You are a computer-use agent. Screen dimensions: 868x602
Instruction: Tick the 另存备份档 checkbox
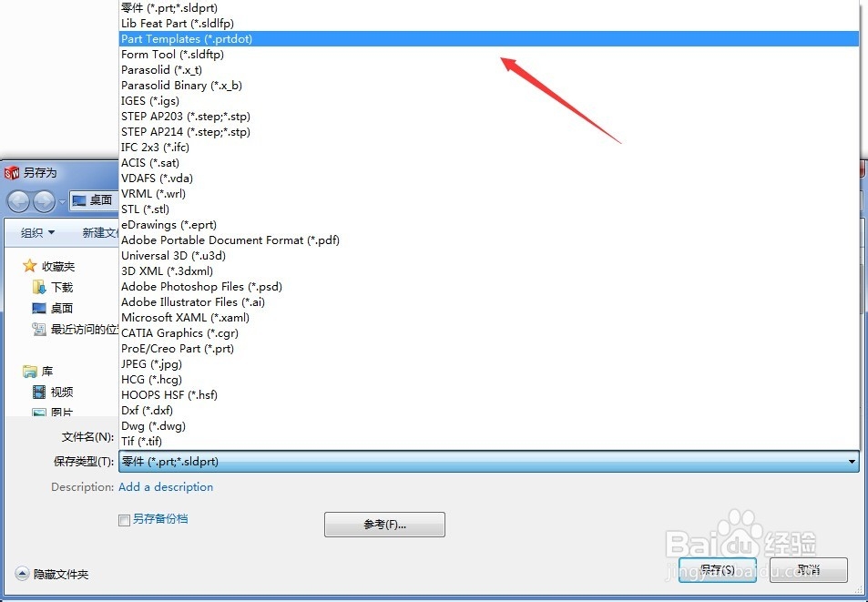pyautogui.click(x=124, y=519)
